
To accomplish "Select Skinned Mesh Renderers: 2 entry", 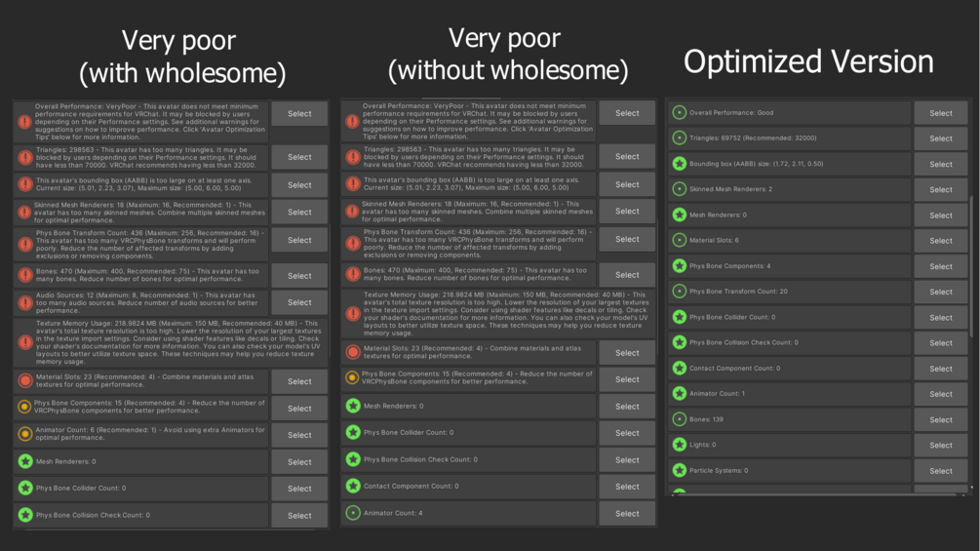I will [941, 189].
